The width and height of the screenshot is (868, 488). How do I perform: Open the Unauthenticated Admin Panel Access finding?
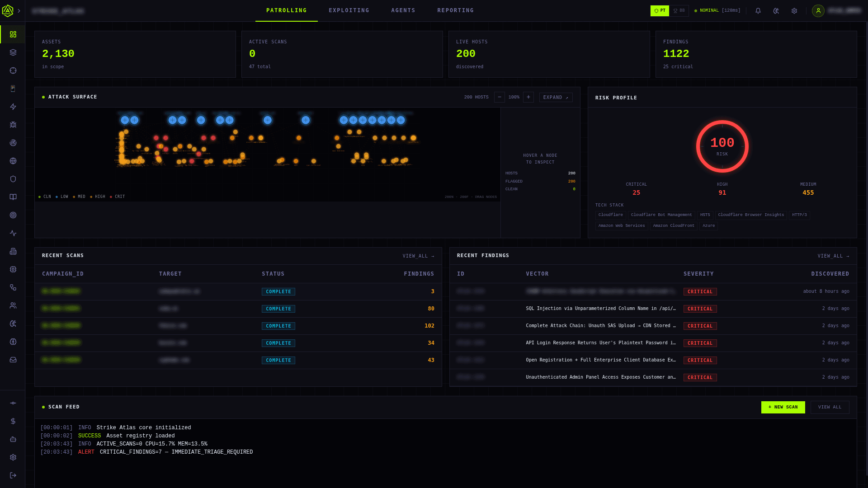(653, 378)
